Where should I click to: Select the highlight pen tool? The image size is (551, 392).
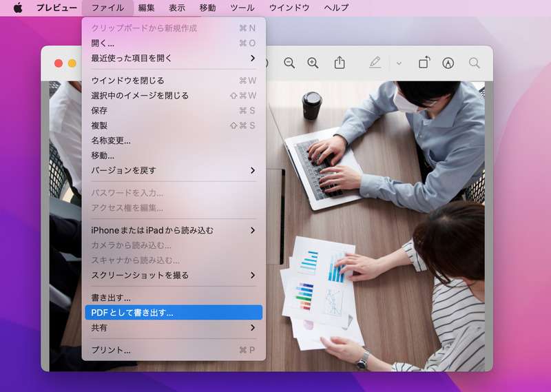[x=375, y=63]
